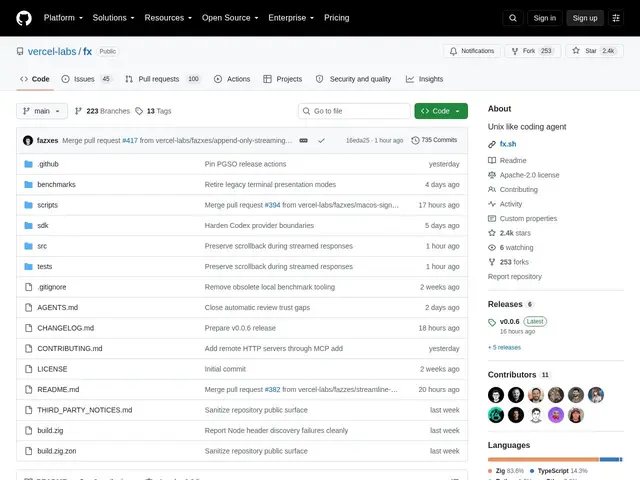Image resolution: width=640 pixels, height=480 pixels.
Task: Click the orange Zig language bar segment
Action: (543, 460)
